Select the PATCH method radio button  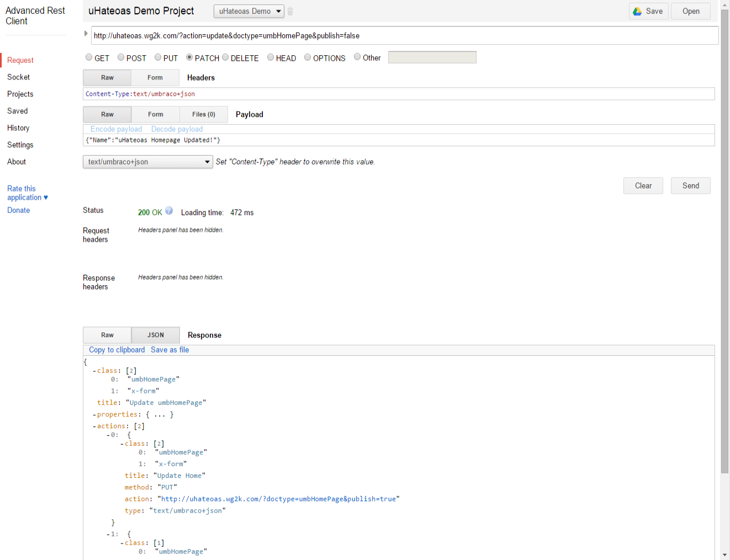(189, 57)
